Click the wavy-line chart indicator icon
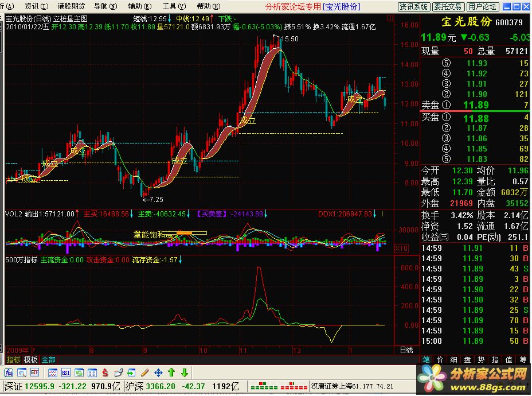This screenshot has height=396, width=532. (53, 374)
